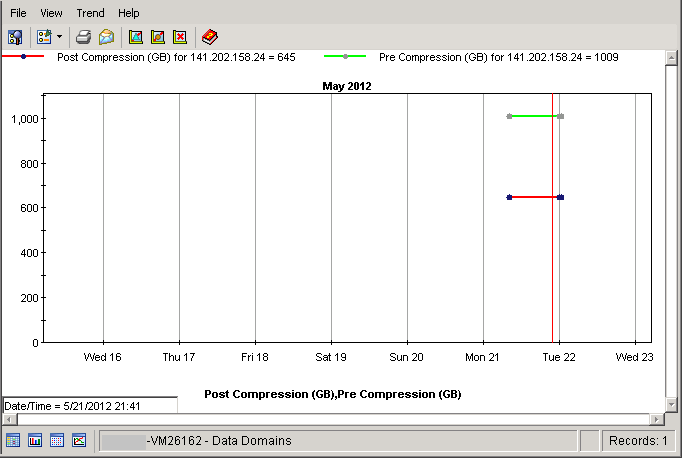Image resolution: width=683 pixels, height=459 pixels.
Task: Click the Wed 16 axis label
Action: [102, 357]
